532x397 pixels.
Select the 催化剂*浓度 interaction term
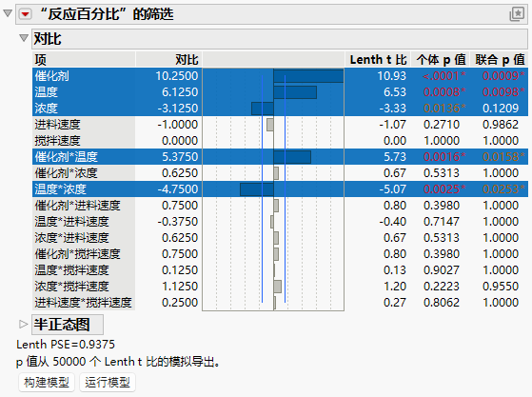tap(67, 173)
